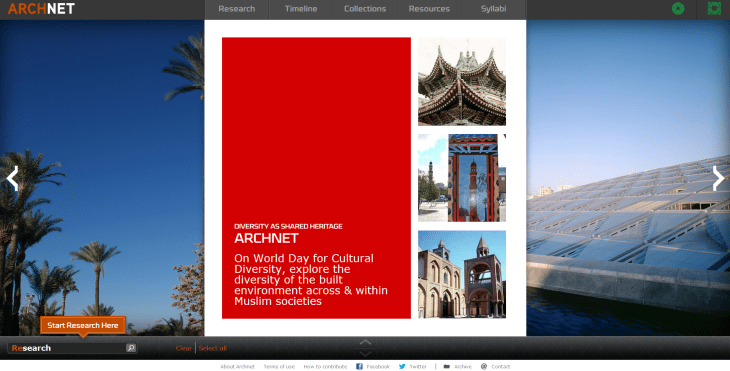Open the Chinese pagoda roof thumbnail
The width and height of the screenshot is (730, 371).
pos(462,81)
